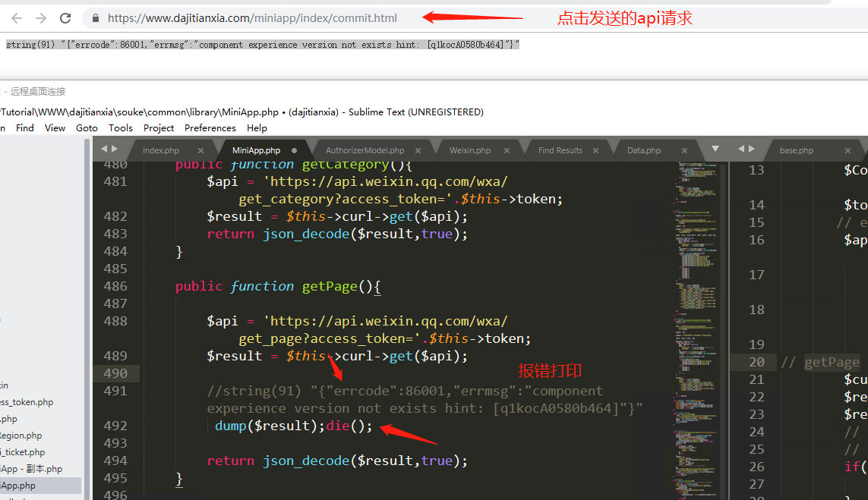868x500 pixels.
Task: Open ess_token.php in the sidebar
Action: click(27, 402)
